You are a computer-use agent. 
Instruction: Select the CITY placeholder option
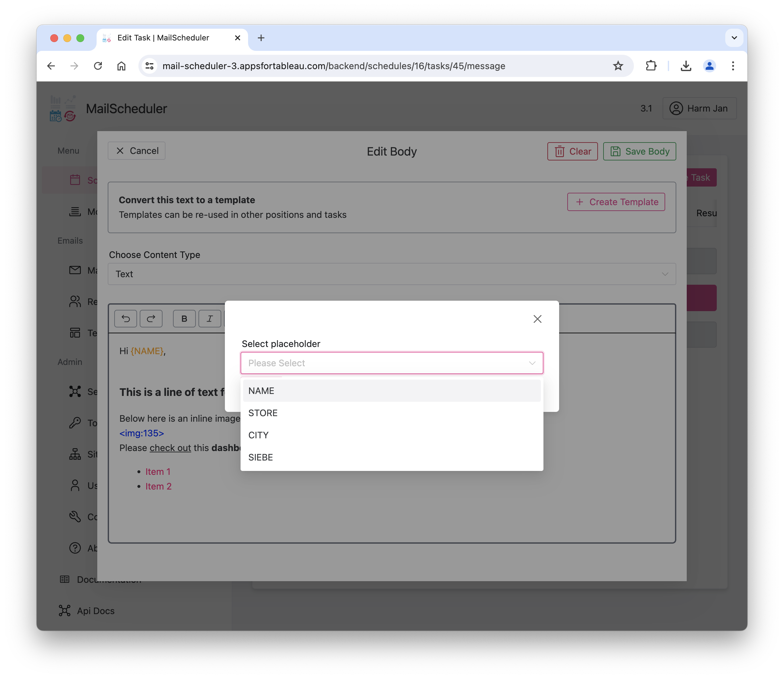pyautogui.click(x=391, y=435)
